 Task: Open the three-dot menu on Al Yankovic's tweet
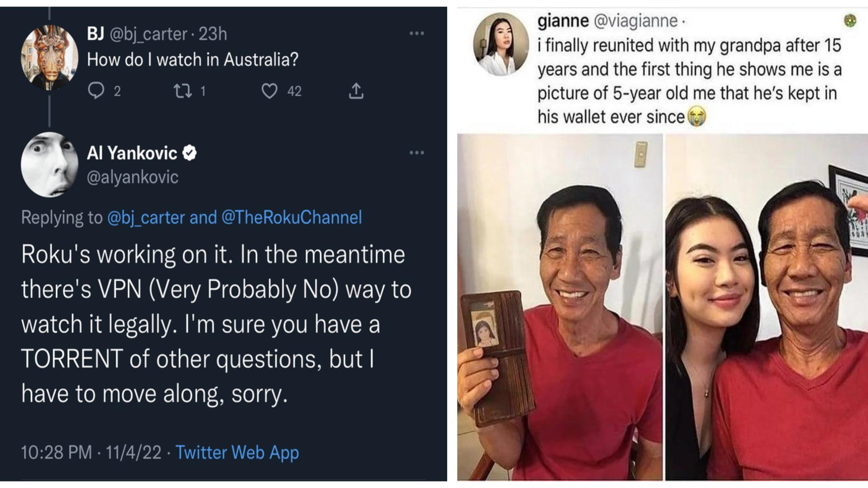pos(417,153)
